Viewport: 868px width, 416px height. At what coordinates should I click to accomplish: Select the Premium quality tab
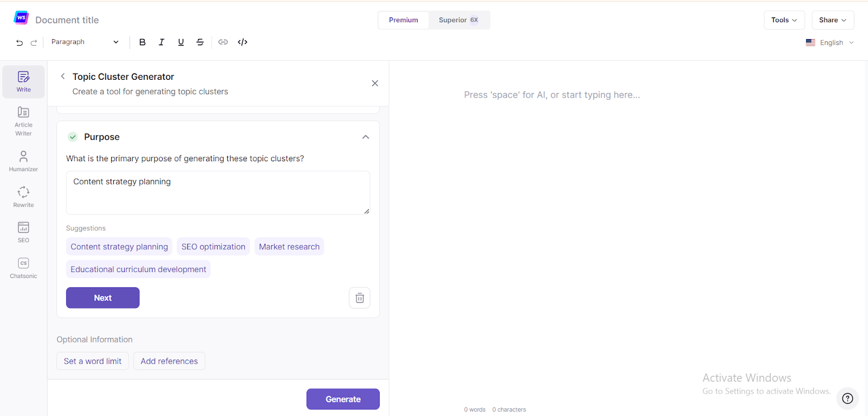pos(404,20)
